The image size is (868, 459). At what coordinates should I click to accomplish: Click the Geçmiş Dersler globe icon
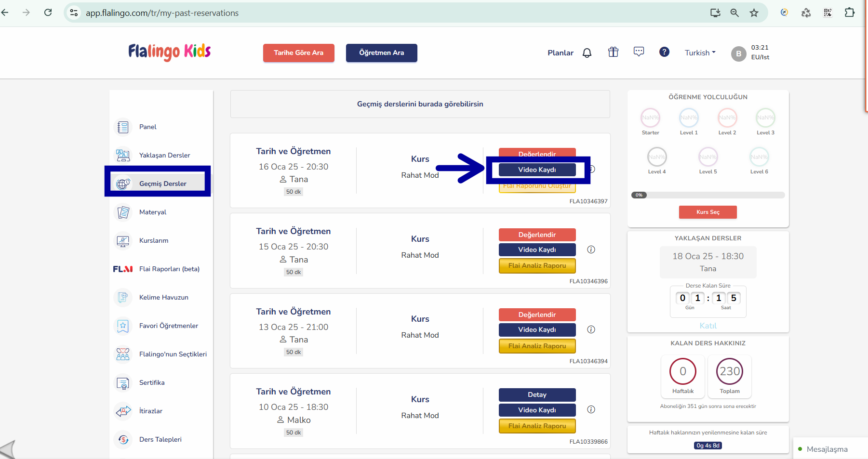[123, 184]
